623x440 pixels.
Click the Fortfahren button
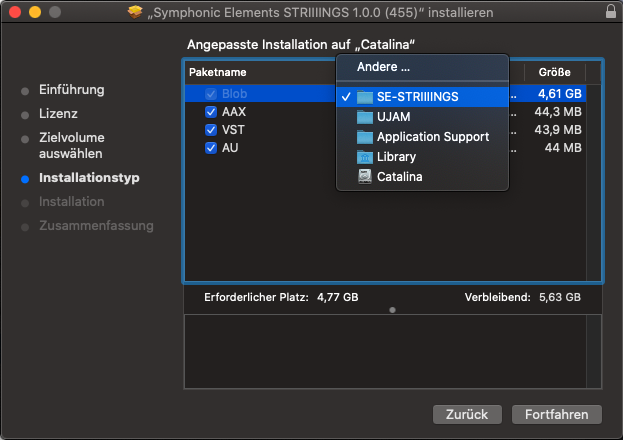pyautogui.click(x=557, y=415)
